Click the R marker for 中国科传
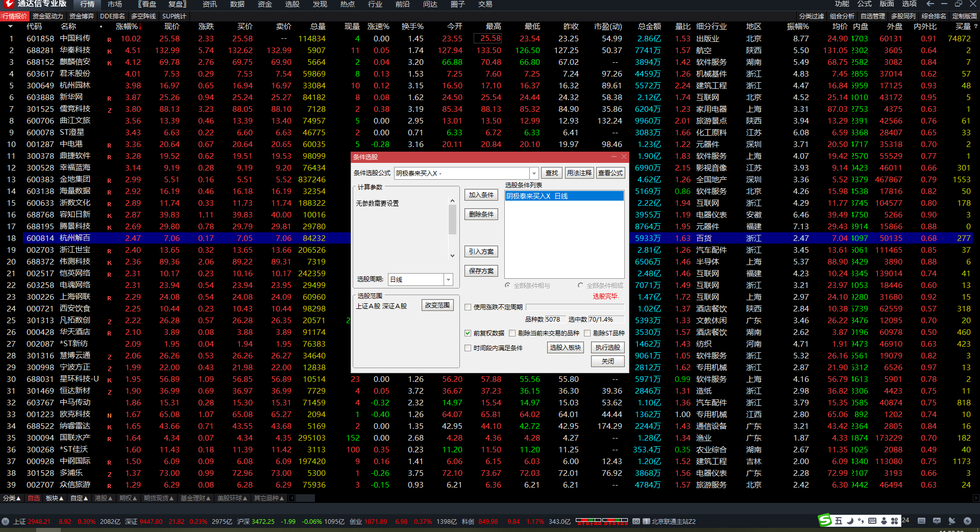Screen dimensions: 980x532 (109, 39)
